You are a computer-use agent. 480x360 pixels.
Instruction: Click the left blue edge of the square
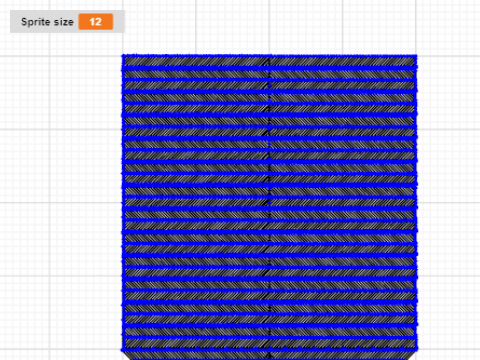pyautogui.click(x=123, y=202)
